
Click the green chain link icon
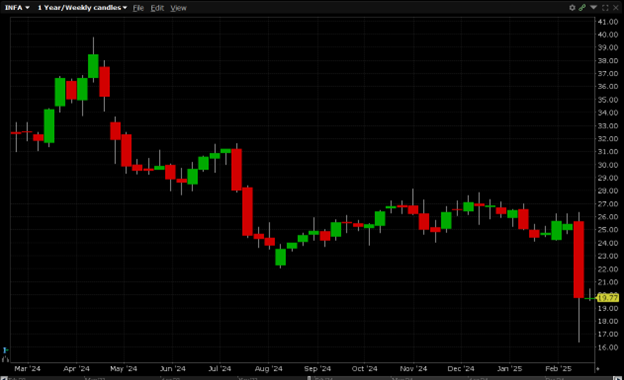click(x=582, y=8)
